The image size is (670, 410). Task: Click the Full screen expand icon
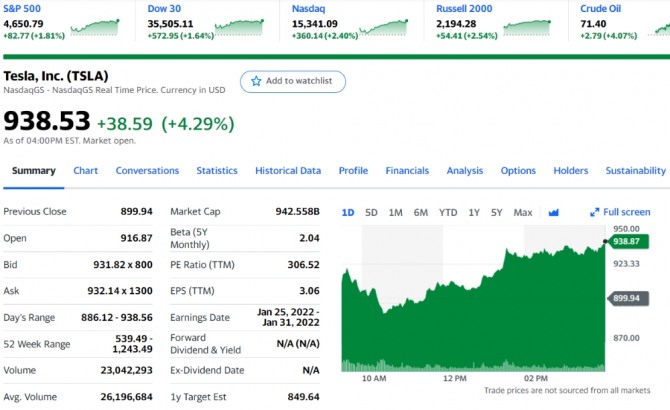[595, 212]
